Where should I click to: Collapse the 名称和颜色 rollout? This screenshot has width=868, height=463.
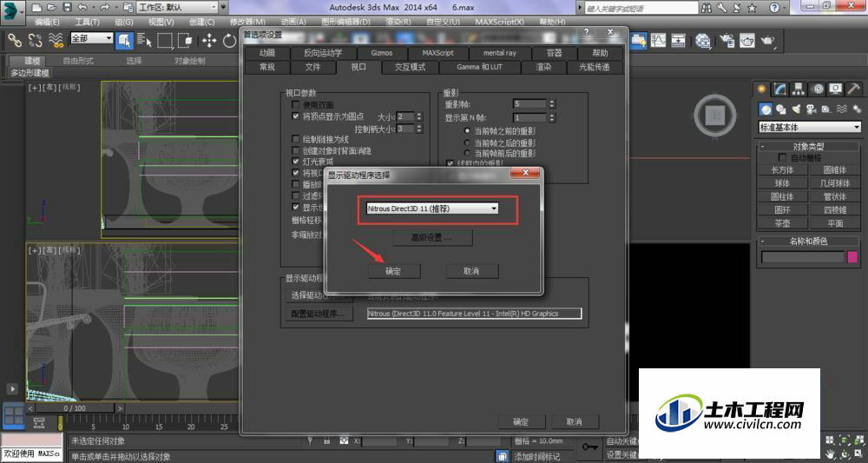click(809, 241)
